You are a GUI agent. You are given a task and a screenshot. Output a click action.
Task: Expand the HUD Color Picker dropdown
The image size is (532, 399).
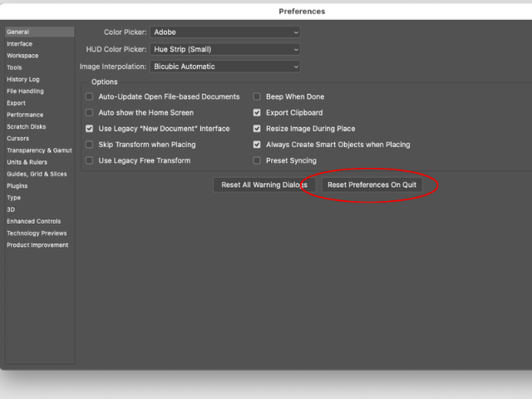[224, 49]
